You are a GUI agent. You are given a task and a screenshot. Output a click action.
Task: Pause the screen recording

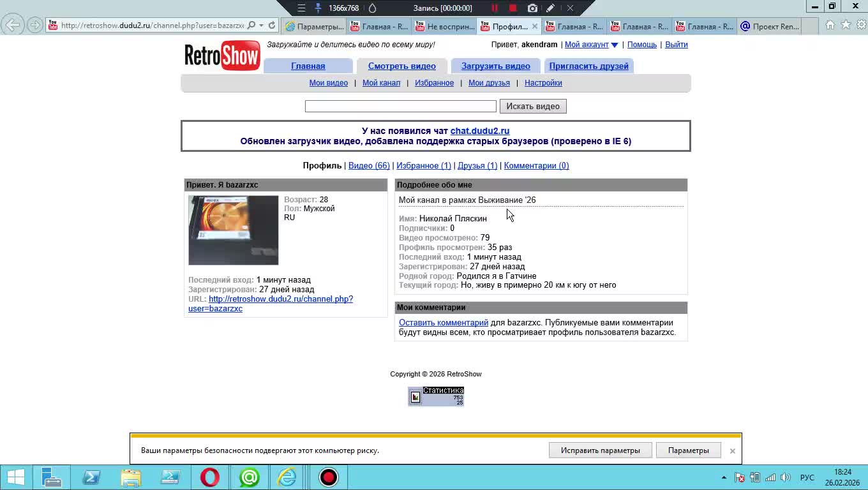(x=494, y=8)
